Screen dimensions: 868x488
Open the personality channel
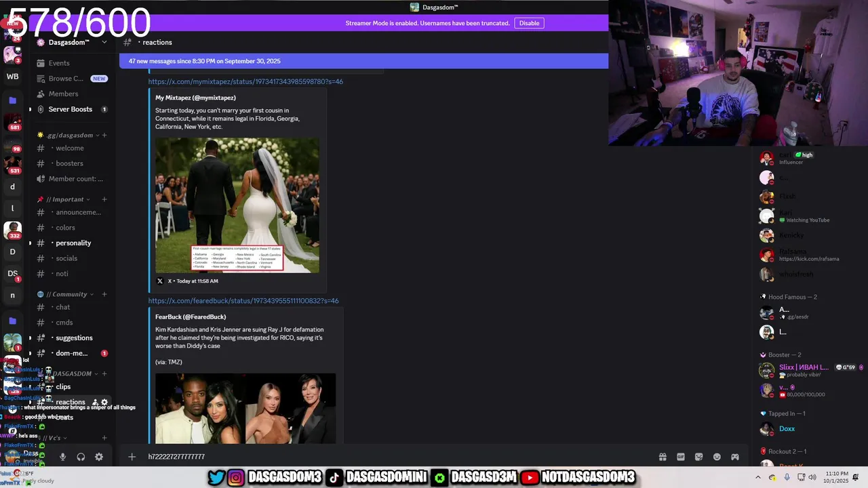[x=72, y=243]
